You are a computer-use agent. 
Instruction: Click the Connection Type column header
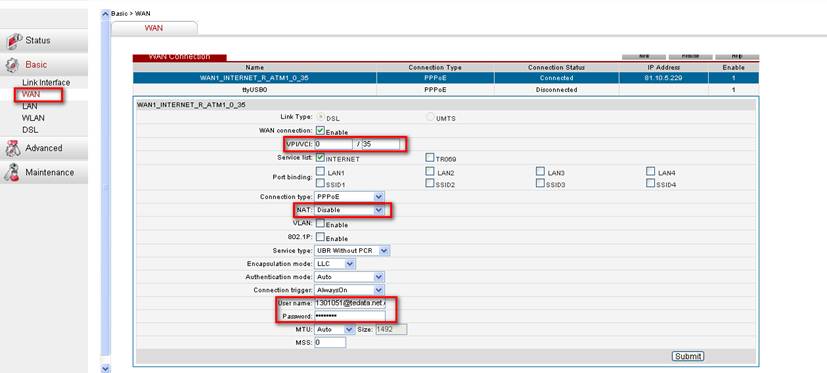point(435,68)
